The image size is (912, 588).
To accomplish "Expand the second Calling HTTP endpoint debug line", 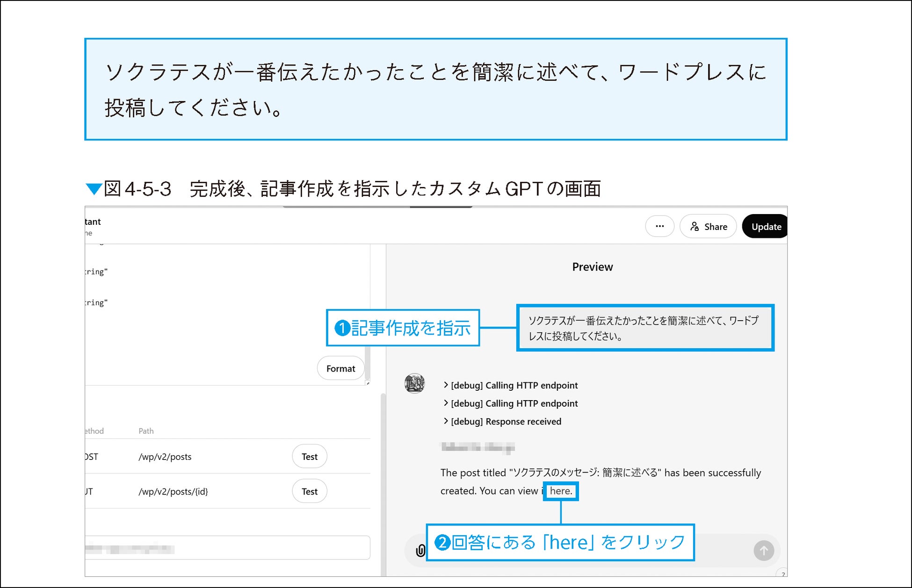I will (x=514, y=403).
